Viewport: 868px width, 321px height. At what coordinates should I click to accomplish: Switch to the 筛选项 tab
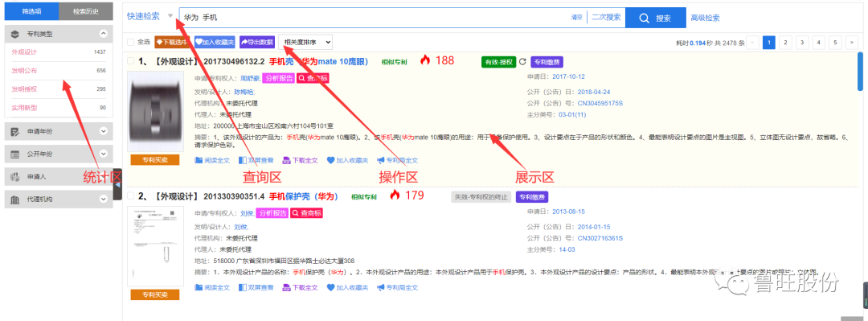click(x=31, y=10)
